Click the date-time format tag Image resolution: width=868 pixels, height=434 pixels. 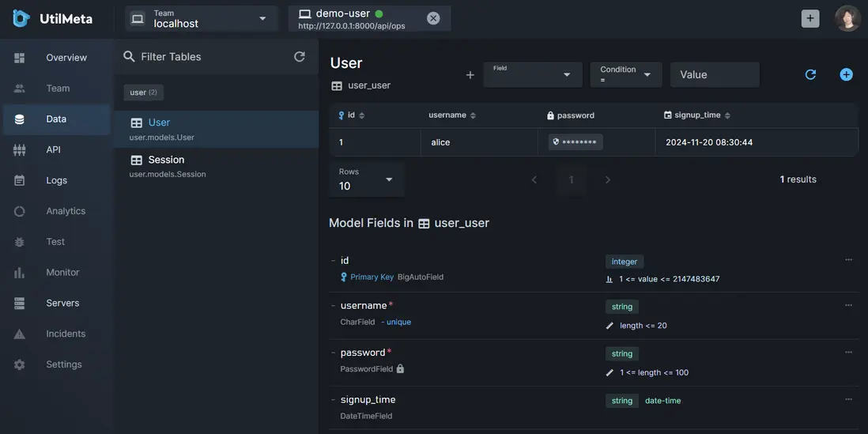(x=663, y=401)
